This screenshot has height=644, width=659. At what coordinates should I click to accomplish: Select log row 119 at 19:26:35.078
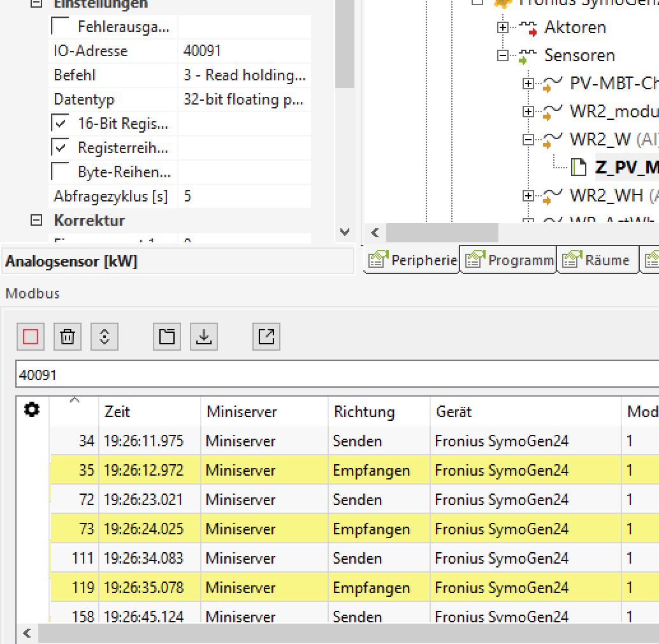[355, 587]
